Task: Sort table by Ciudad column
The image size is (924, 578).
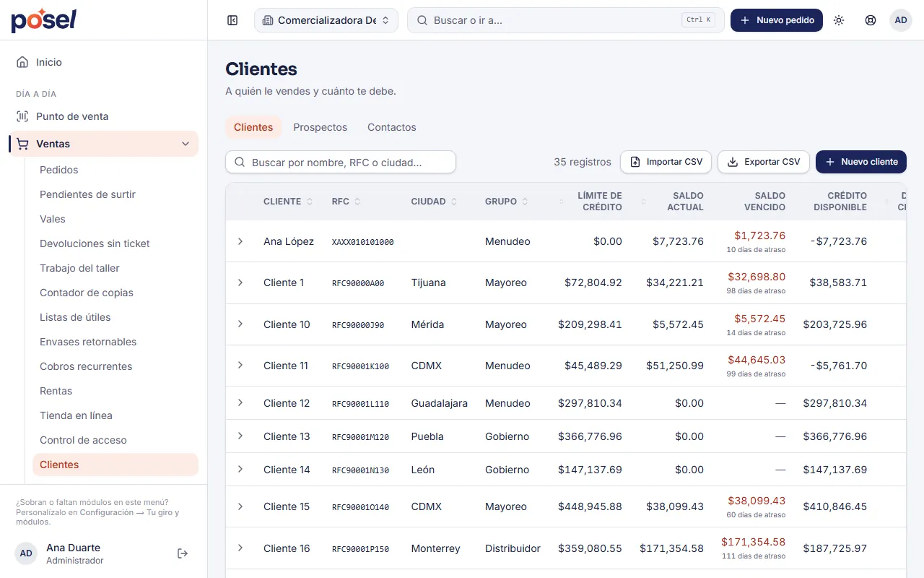Action: (434, 202)
